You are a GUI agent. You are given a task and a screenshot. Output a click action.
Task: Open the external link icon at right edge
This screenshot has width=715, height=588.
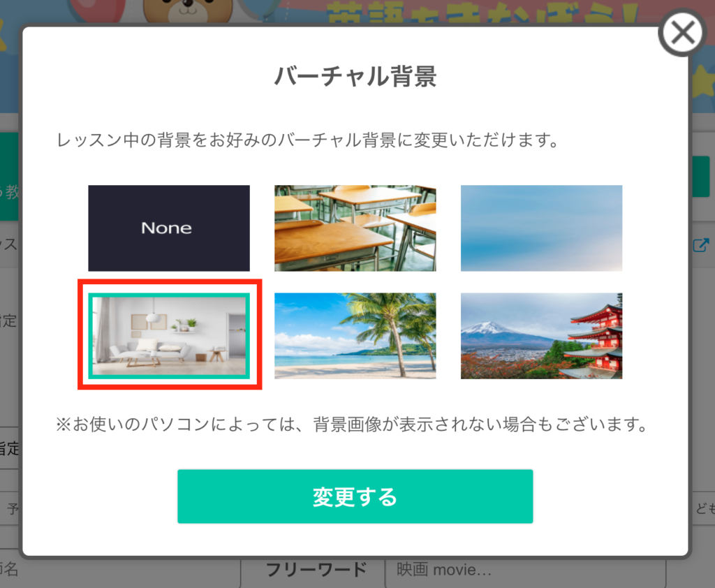(701, 245)
